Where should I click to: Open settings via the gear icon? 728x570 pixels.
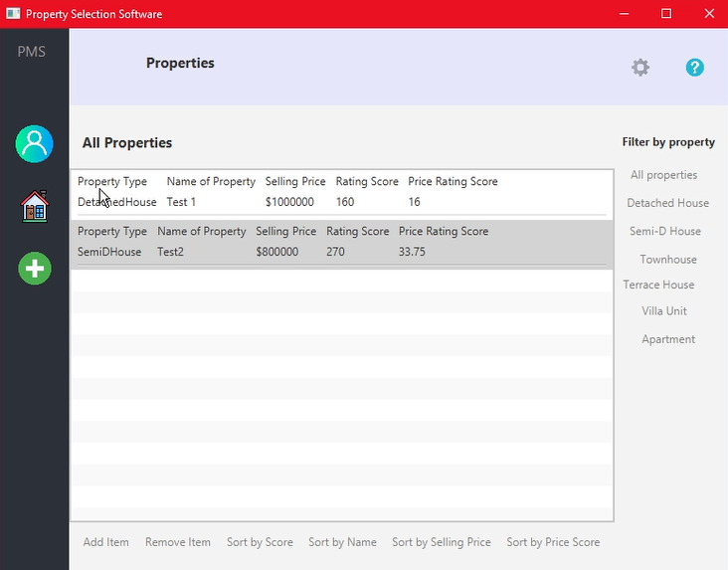pyautogui.click(x=640, y=68)
